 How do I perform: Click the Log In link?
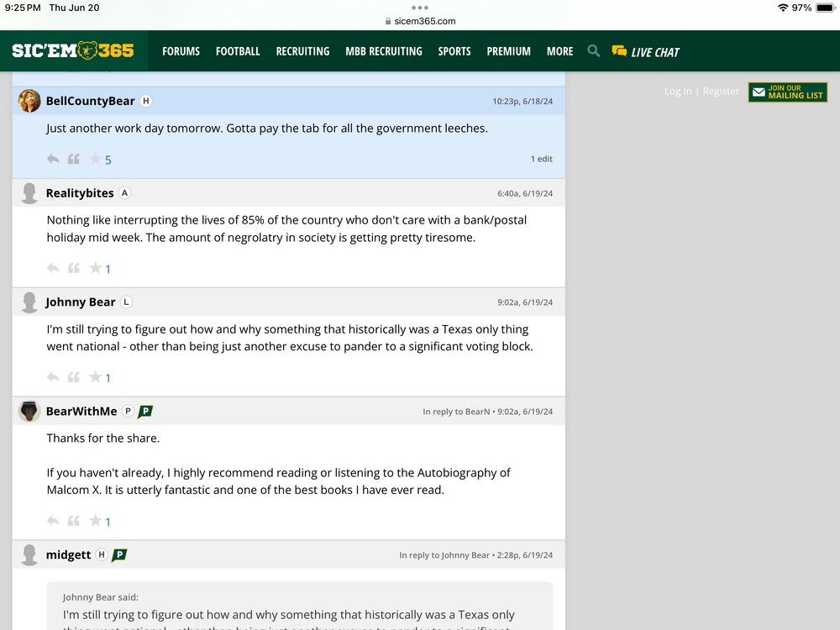(x=678, y=92)
